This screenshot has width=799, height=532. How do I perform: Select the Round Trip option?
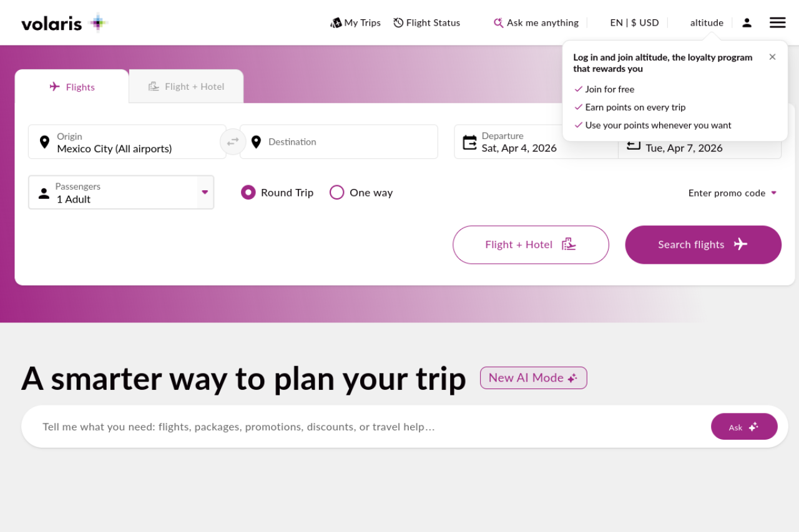pyautogui.click(x=248, y=193)
